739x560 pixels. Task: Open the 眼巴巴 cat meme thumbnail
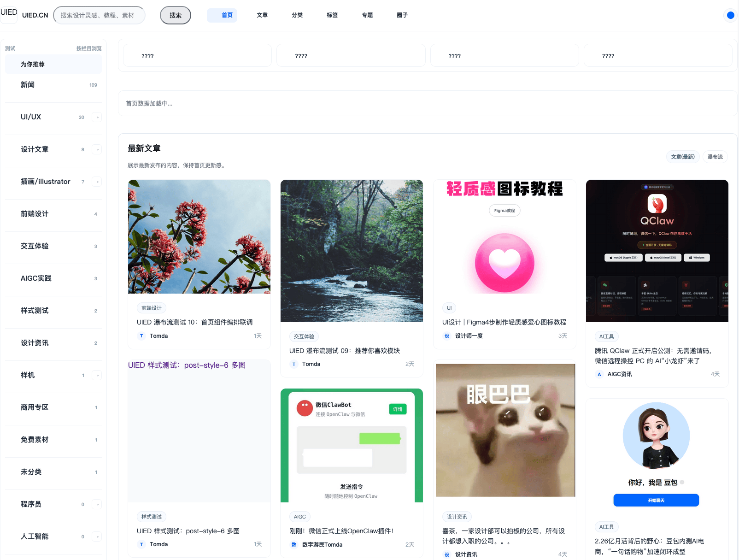505,430
